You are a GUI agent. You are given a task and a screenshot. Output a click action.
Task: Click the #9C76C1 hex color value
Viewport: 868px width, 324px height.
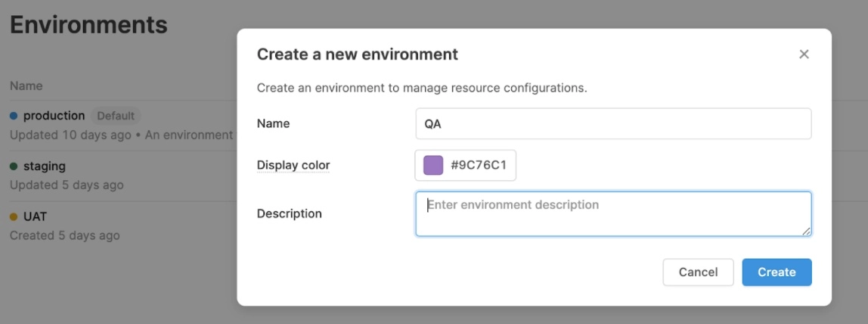click(x=479, y=165)
